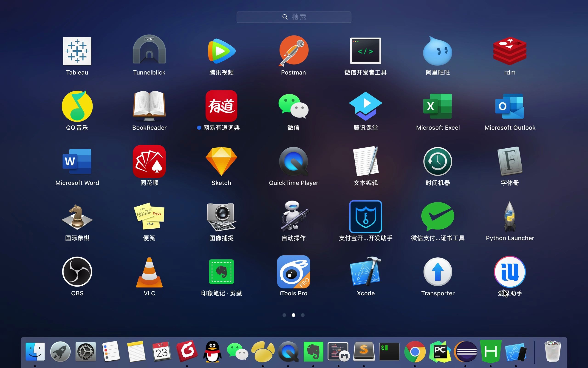Launch Sketch

pos(221,161)
